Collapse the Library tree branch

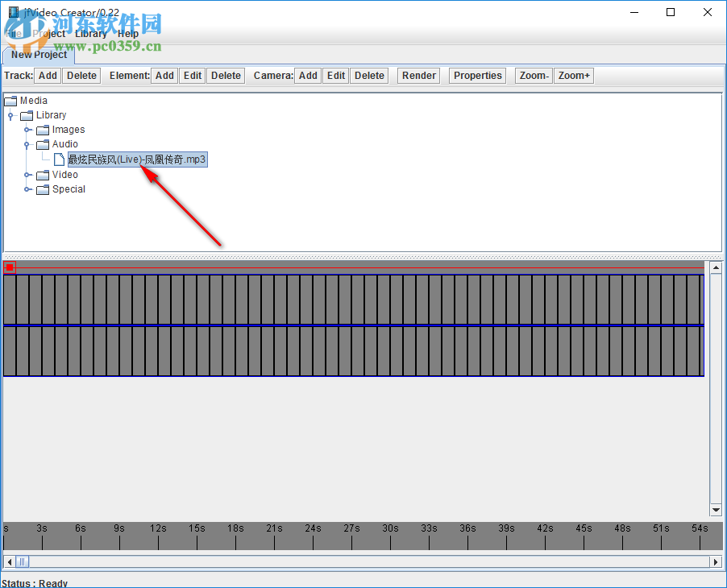pos(10,115)
